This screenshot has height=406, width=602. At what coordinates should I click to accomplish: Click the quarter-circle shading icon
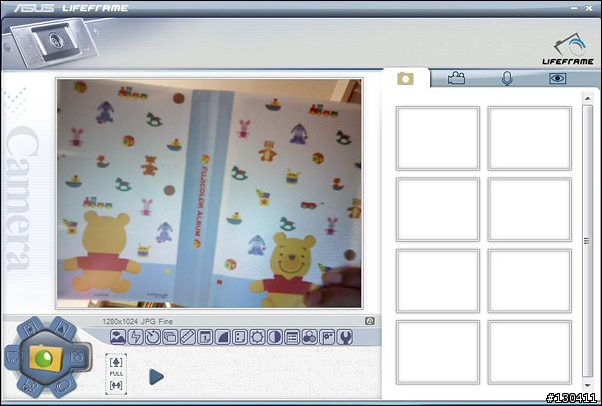point(222,337)
